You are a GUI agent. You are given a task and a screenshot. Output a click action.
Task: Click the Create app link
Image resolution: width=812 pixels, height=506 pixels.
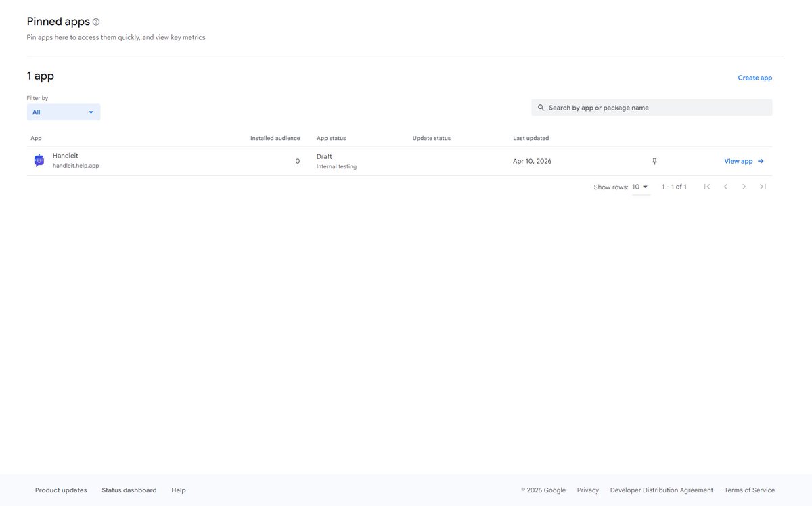754,78
